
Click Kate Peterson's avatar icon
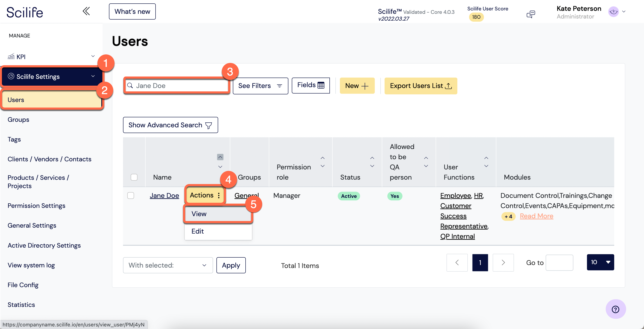[x=613, y=11]
